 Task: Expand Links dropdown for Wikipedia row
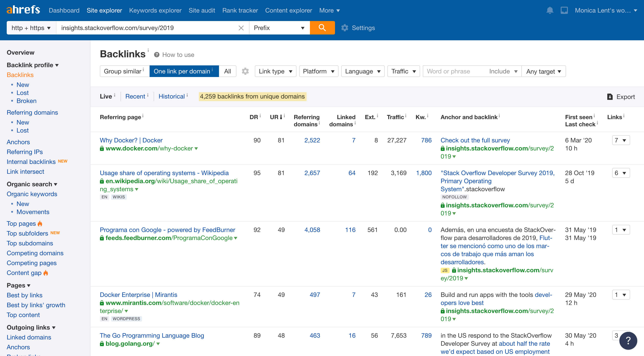pyautogui.click(x=621, y=173)
